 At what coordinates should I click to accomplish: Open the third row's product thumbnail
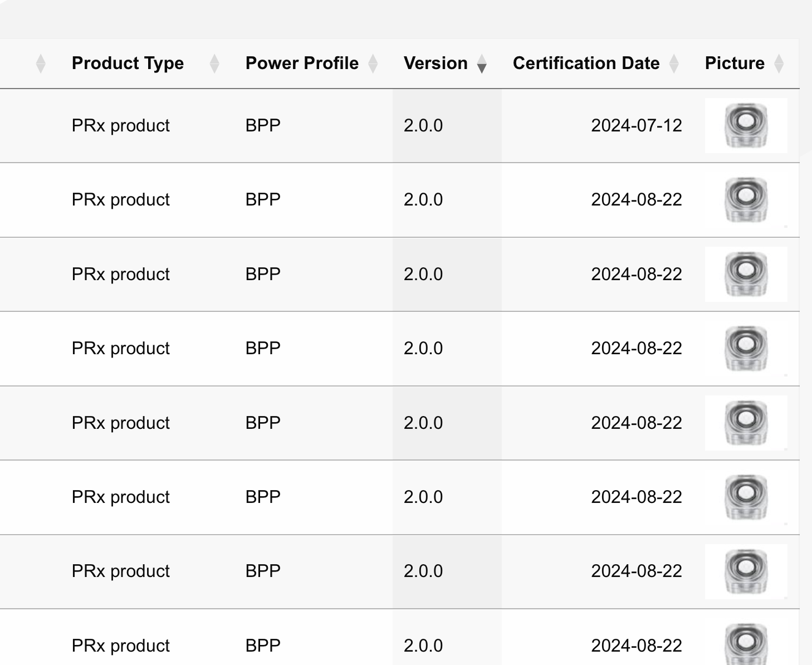[746, 274]
